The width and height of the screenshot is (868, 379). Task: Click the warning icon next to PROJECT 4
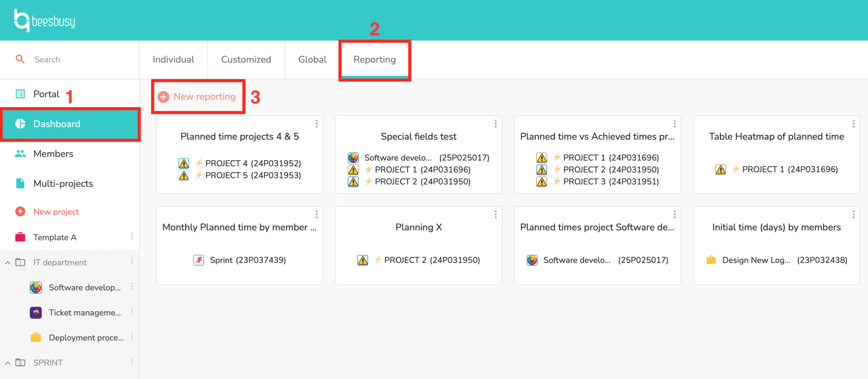[183, 163]
